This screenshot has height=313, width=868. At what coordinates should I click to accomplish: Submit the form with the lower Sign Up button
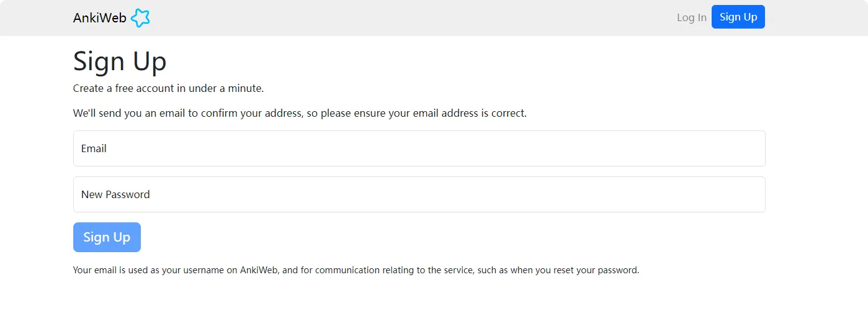pyautogui.click(x=107, y=237)
